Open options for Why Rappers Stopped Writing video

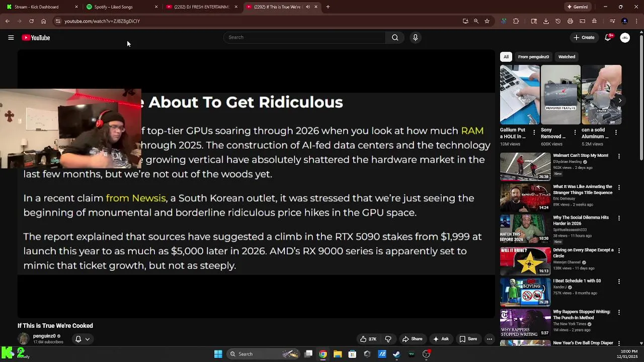pyautogui.click(x=619, y=313)
